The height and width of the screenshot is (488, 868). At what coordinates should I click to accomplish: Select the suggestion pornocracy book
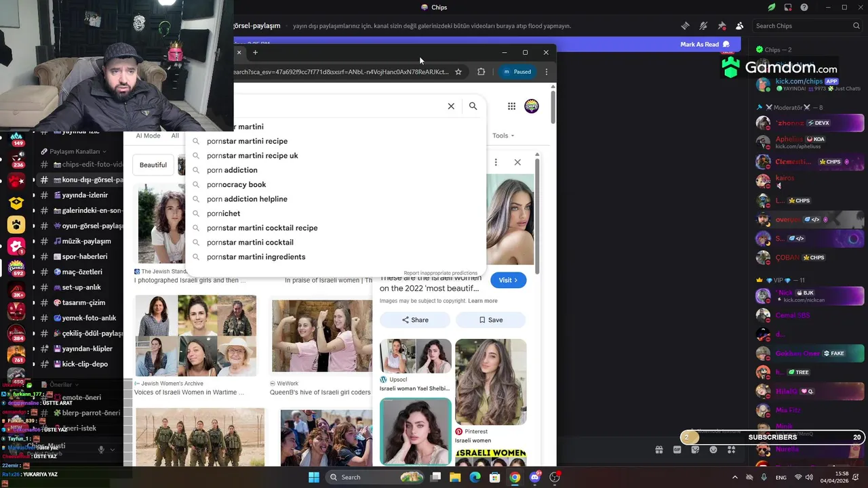coord(336,184)
